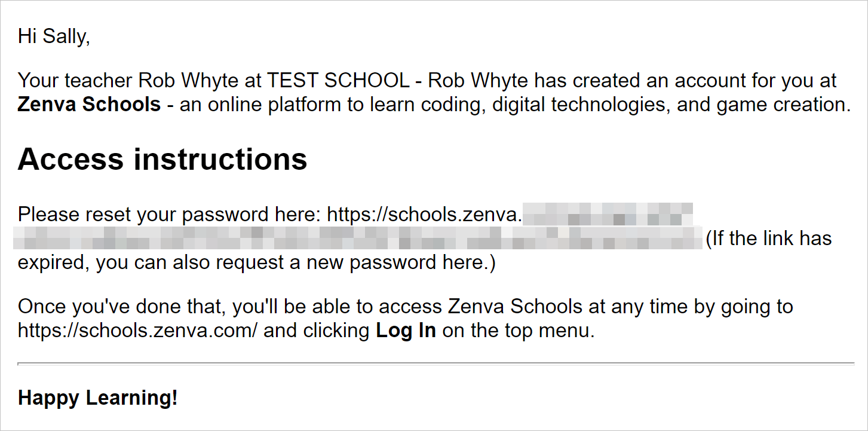Click the bold Log In text
868x431 pixels.
[x=406, y=331]
